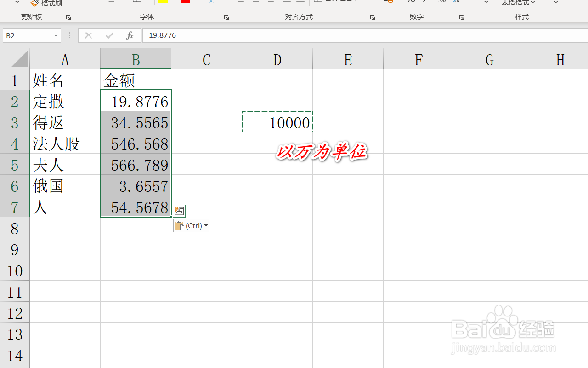Open the Clipboard (剪贴板) dialog launcher
This screenshot has width=588, height=368.
point(68,17)
